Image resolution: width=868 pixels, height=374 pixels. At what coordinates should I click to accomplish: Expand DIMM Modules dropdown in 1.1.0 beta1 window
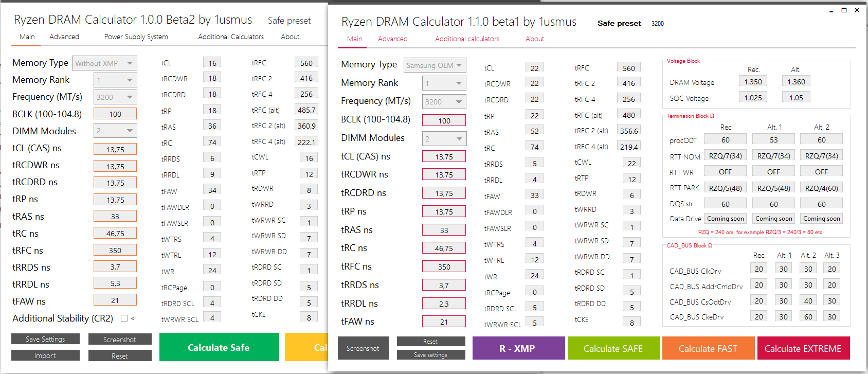click(444, 139)
